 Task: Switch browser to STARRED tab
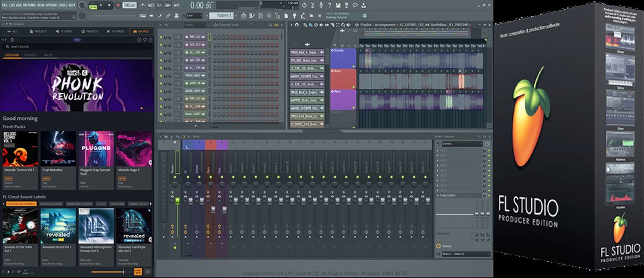tap(116, 31)
